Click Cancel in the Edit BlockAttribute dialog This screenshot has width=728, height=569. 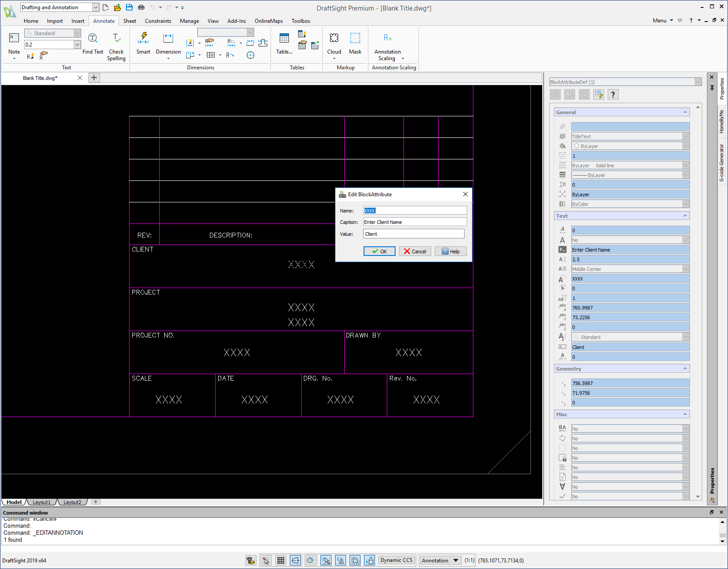pos(414,251)
